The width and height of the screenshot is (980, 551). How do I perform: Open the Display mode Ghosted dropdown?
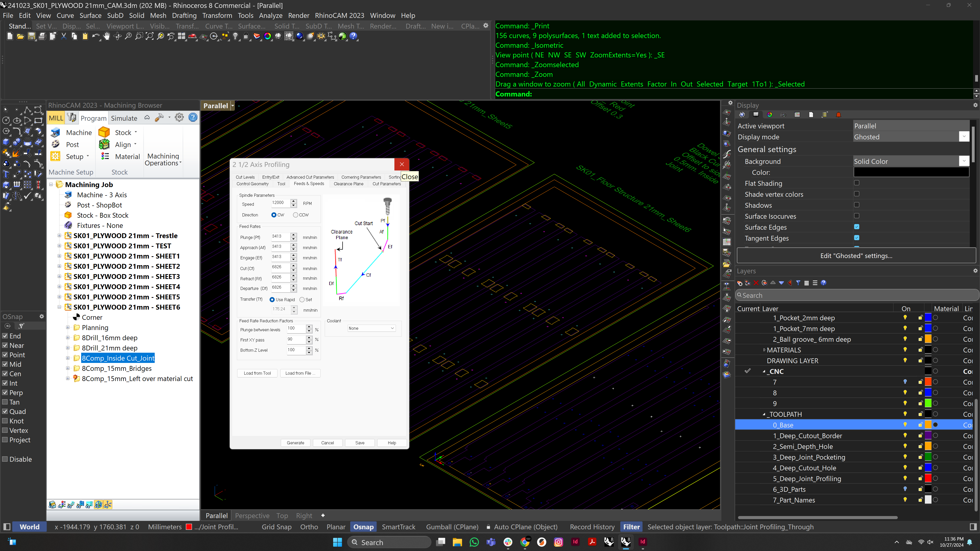point(964,137)
